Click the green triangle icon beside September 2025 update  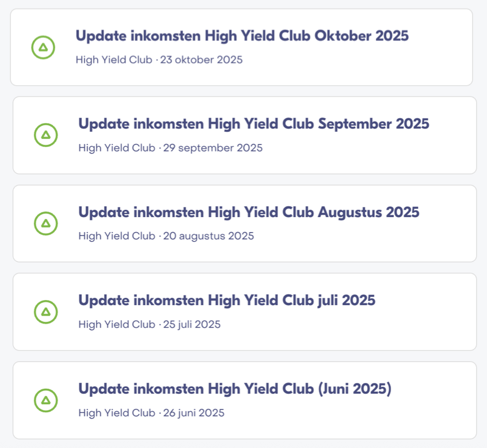click(x=46, y=135)
